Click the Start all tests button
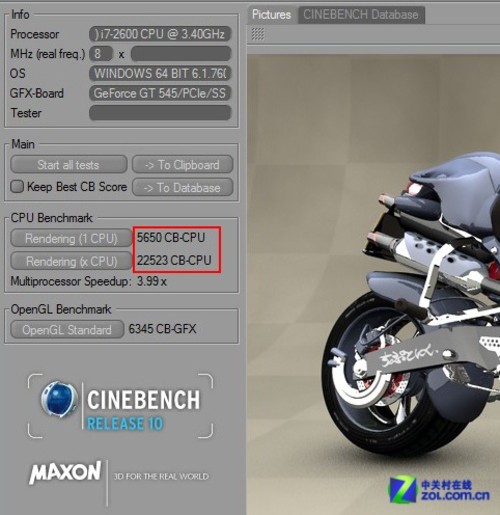The image size is (500, 515). click(68, 165)
